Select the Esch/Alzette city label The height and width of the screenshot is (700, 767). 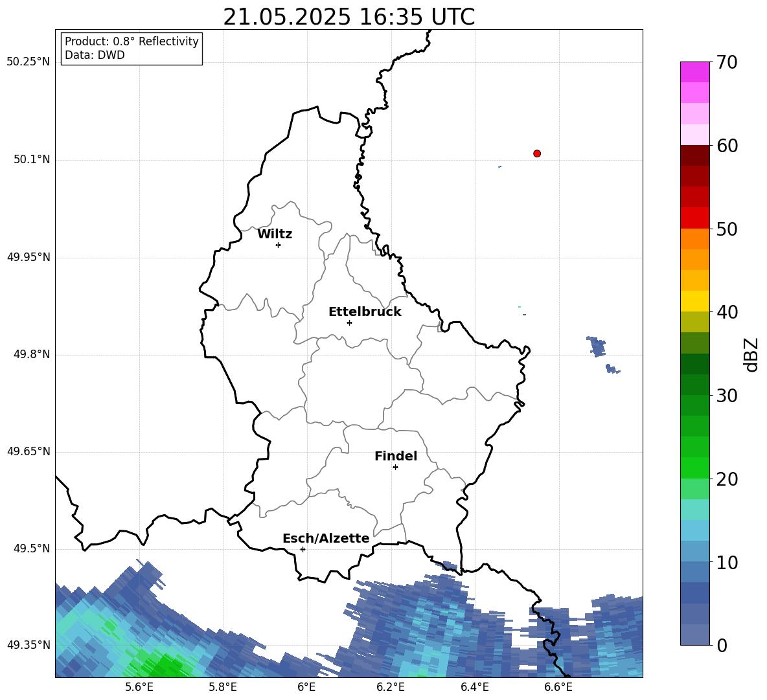(326, 538)
